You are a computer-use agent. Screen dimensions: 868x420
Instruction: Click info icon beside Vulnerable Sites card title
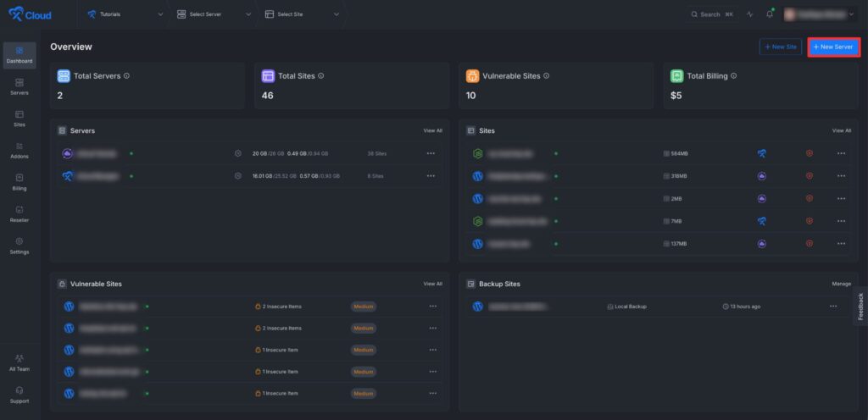tap(547, 75)
